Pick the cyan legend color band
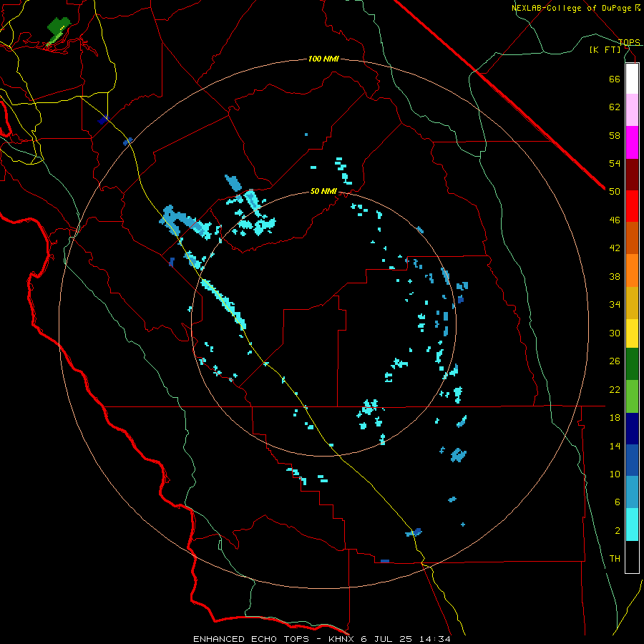 click(632, 525)
